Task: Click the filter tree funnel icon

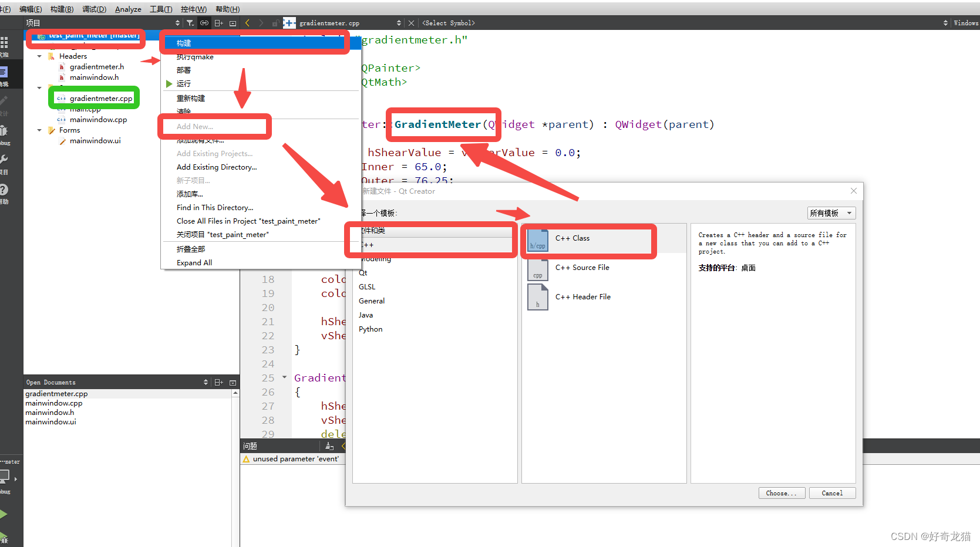Action: pyautogui.click(x=190, y=23)
